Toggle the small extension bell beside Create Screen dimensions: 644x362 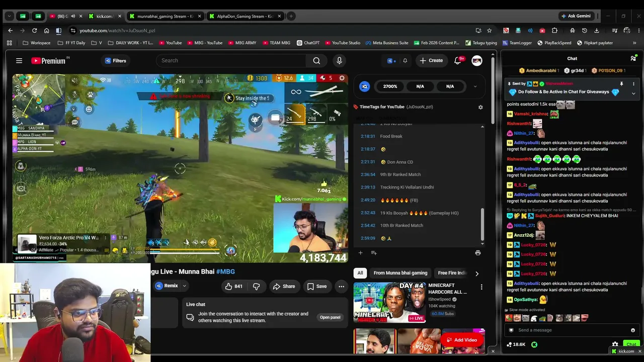(405, 61)
